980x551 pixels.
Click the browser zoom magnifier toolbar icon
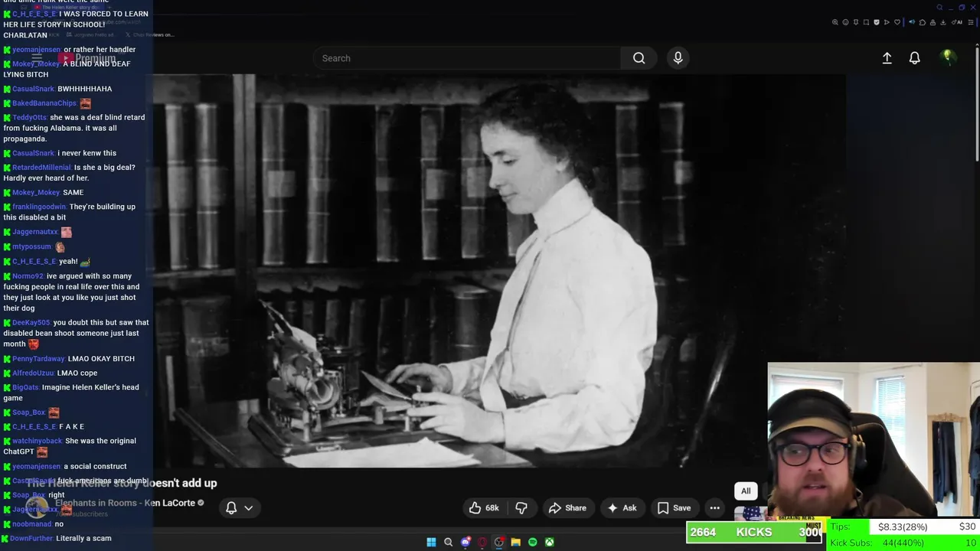[x=835, y=22]
